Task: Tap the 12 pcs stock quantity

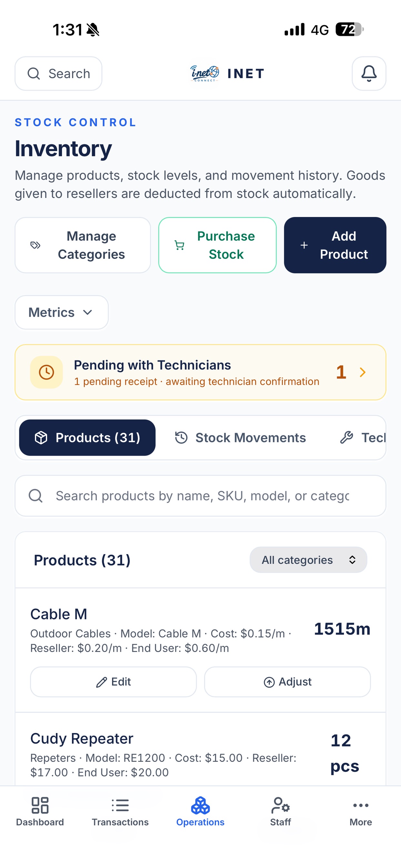Action: tap(345, 753)
